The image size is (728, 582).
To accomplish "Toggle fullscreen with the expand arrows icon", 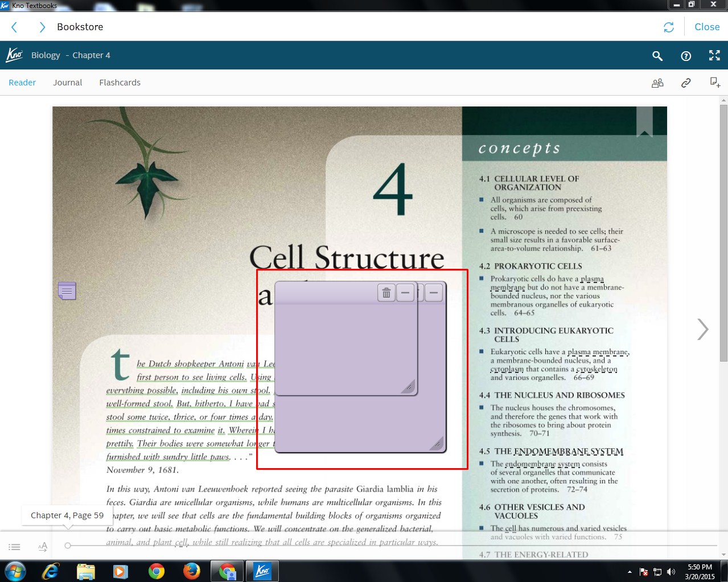I will [714, 55].
